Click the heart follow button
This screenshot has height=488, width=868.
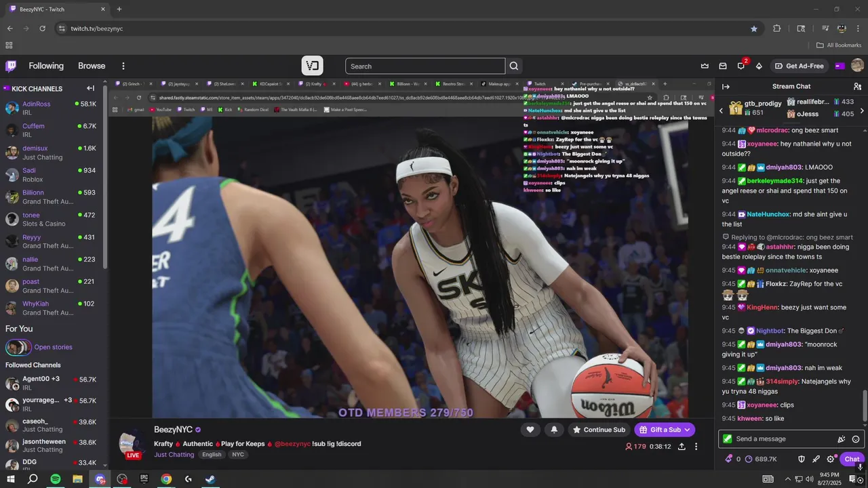point(530,430)
